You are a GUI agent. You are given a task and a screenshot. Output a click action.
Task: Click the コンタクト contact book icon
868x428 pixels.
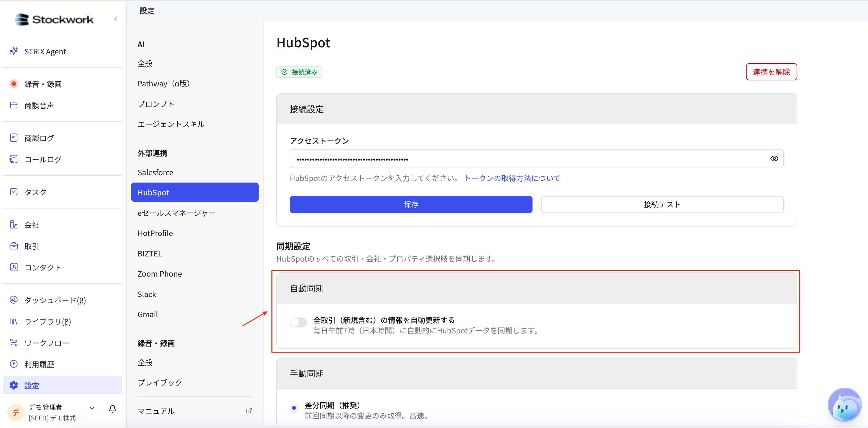click(x=13, y=267)
